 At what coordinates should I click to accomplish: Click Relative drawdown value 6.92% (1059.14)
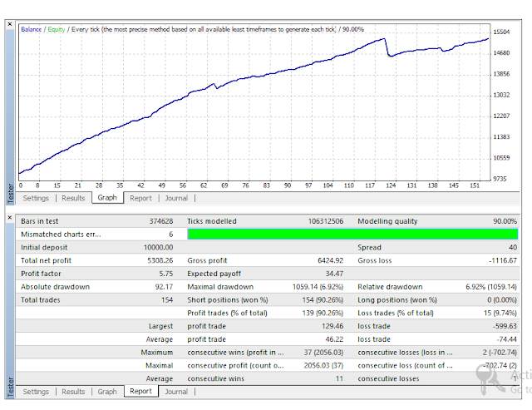[491, 287]
